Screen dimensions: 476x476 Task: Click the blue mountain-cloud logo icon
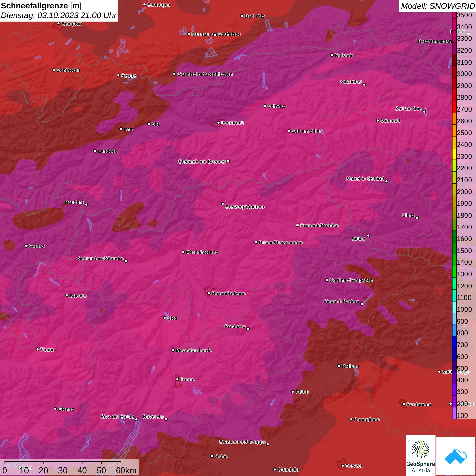(x=456, y=456)
